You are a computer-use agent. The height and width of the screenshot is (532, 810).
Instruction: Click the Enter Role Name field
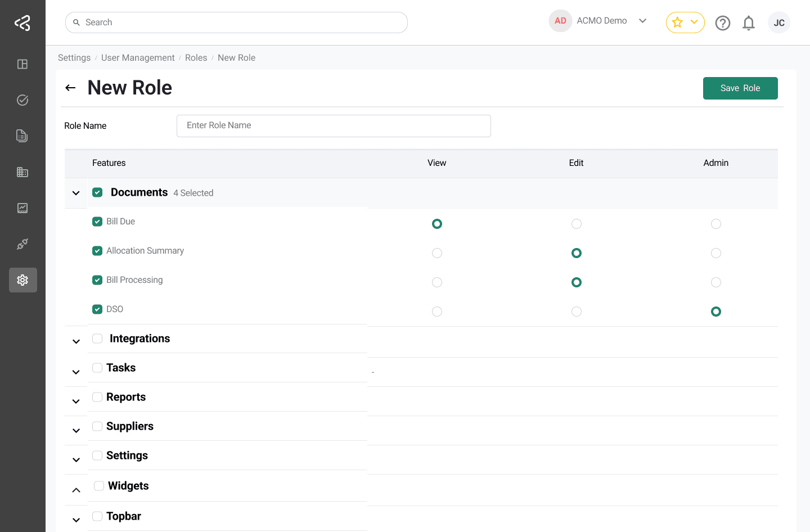pyautogui.click(x=334, y=125)
